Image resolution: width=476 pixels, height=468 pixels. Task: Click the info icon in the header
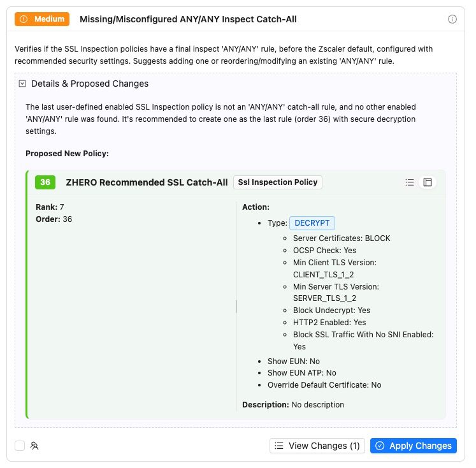(x=452, y=19)
